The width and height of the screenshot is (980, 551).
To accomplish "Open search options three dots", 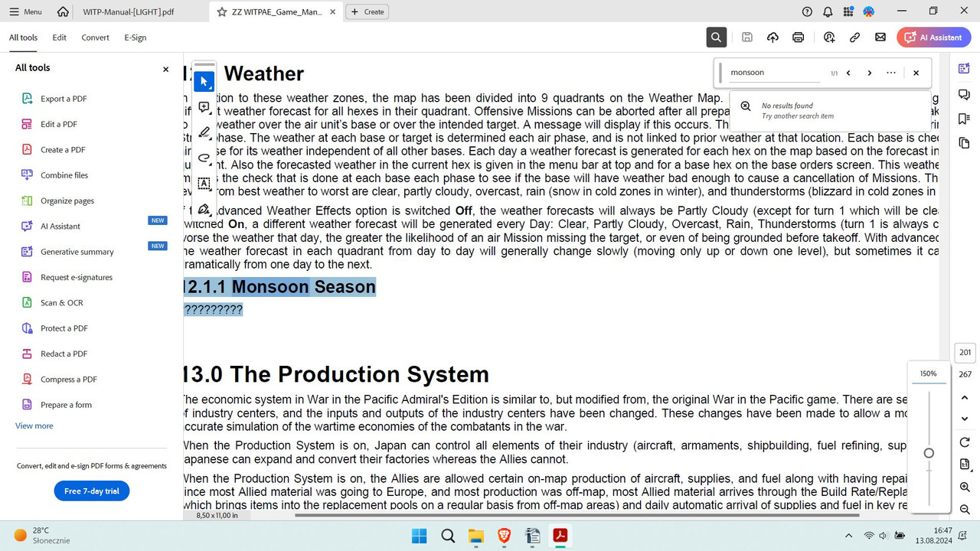I will [x=891, y=73].
